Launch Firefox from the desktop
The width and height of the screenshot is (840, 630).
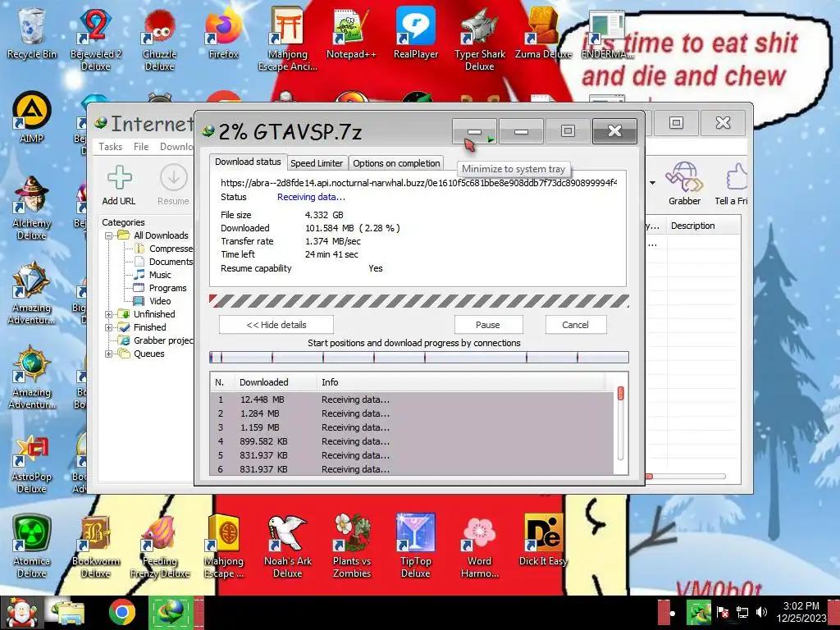223,32
